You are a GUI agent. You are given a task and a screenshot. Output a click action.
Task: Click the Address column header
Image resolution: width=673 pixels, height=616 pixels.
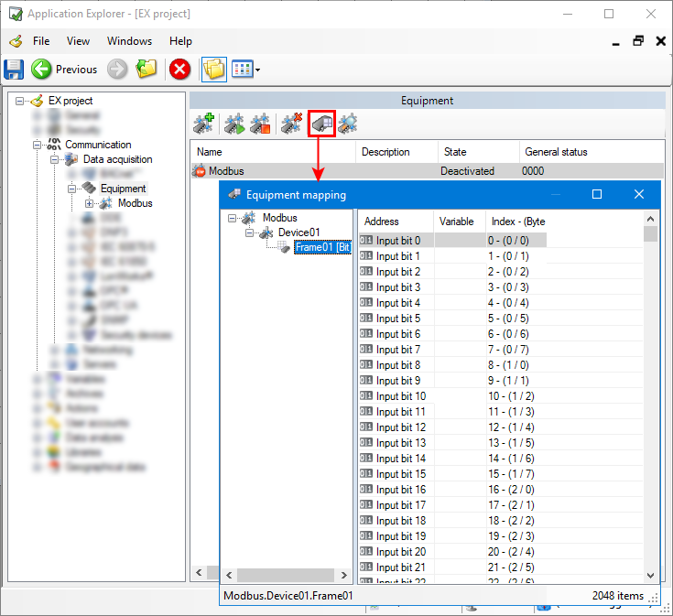382,222
